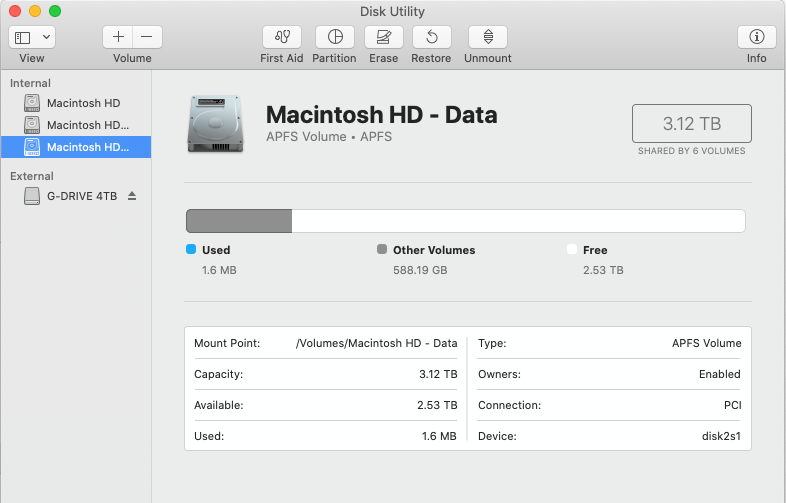Image resolution: width=786 pixels, height=503 pixels.
Task: Click the gray Other Volumes swatch
Action: [382, 249]
